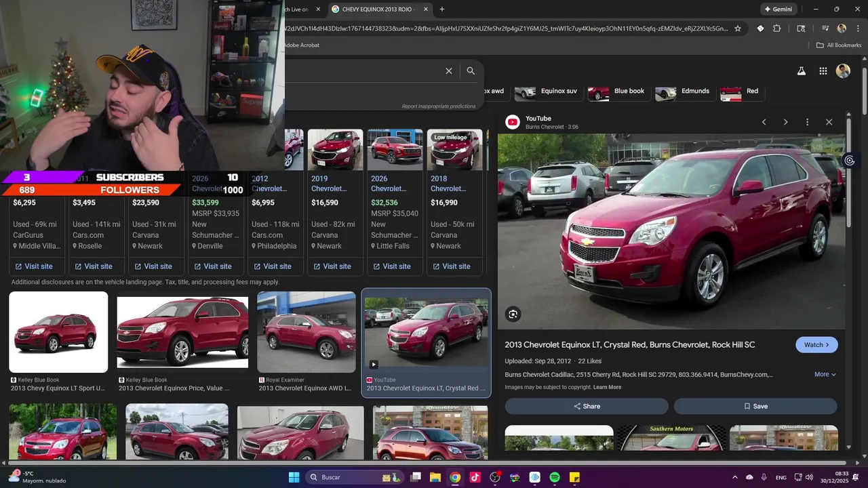
Task: Open Google account avatar on the page
Action: [843, 71]
